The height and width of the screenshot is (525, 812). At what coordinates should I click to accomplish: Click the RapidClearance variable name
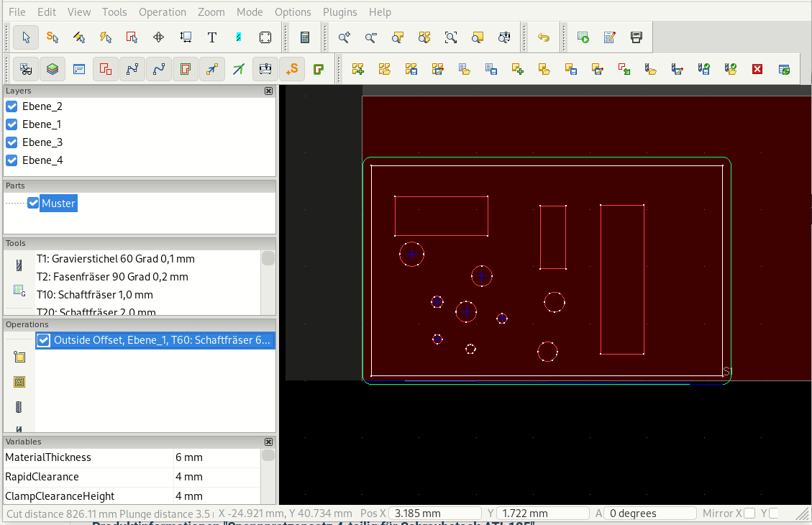[x=42, y=477]
